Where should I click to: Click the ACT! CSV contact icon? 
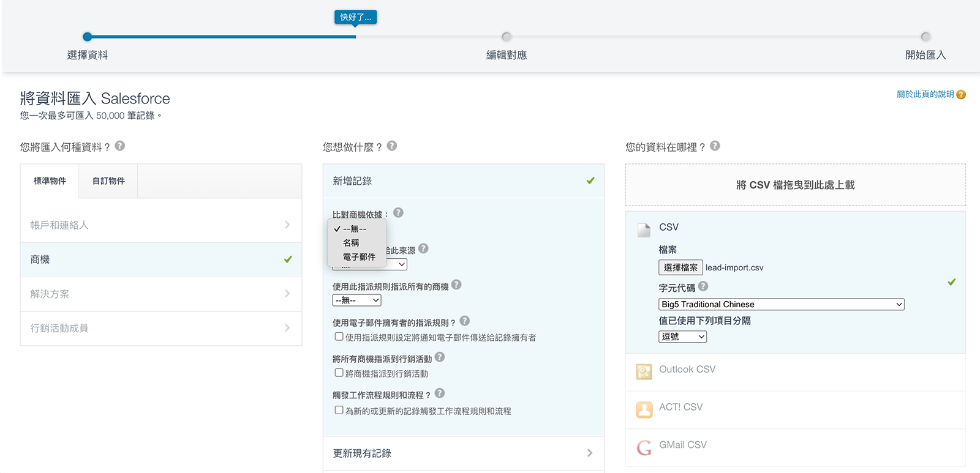pyautogui.click(x=644, y=409)
